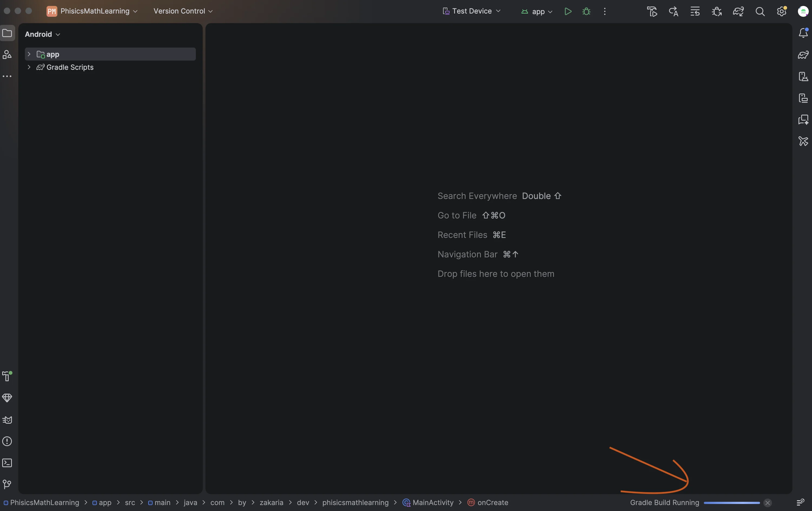Open the Gradle tool window on the right sidebar
Image resolution: width=812 pixels, height=511 pixels.
(804, 55)
